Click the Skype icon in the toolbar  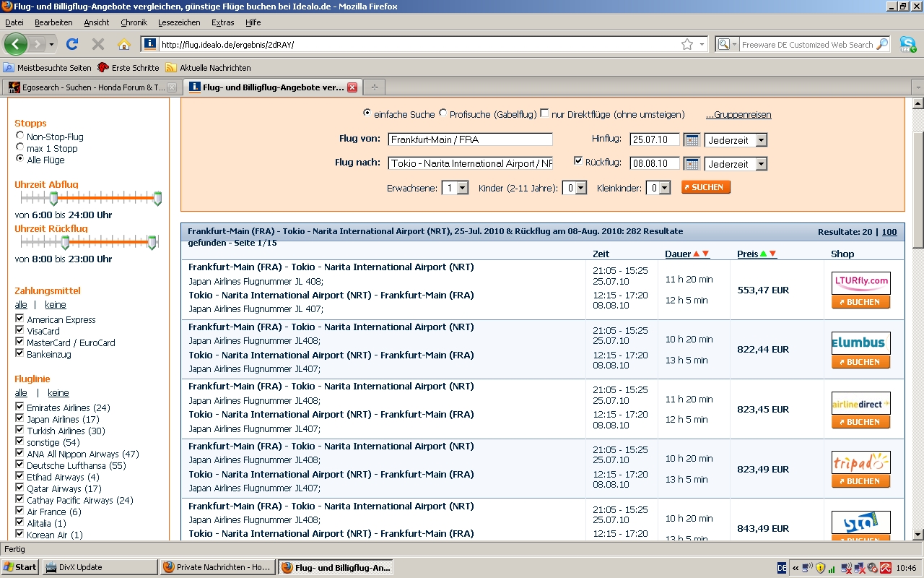point(907,44)
